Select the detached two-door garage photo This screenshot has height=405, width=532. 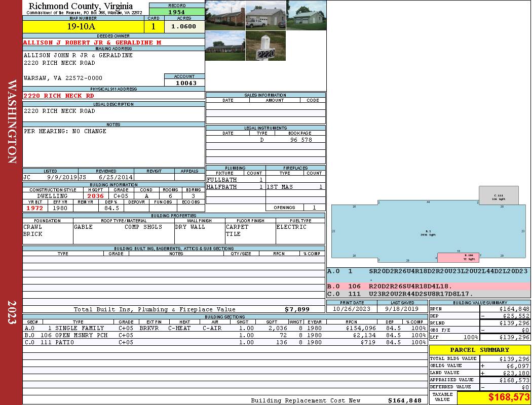306,15
